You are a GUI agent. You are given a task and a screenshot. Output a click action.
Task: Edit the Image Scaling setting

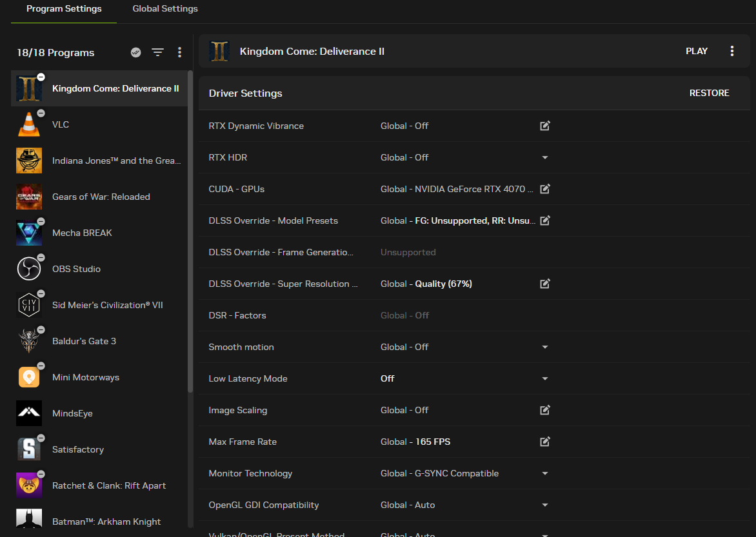coord(545,410)
